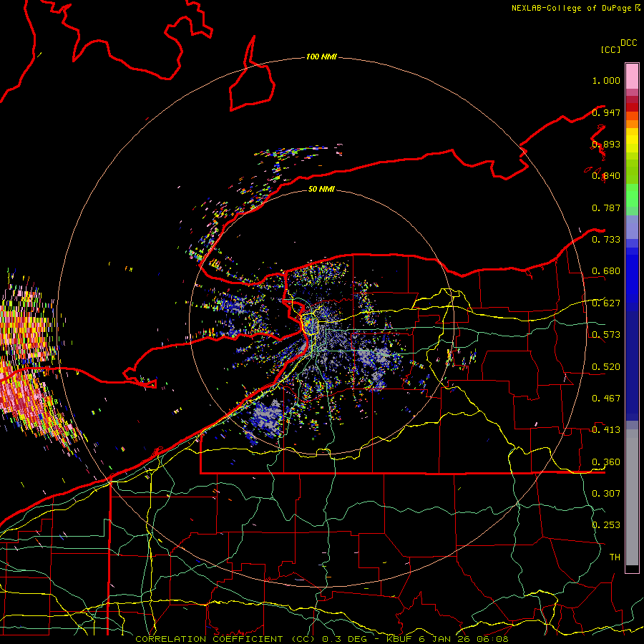Pick the pink segment of the color bar

click(632, 76)
